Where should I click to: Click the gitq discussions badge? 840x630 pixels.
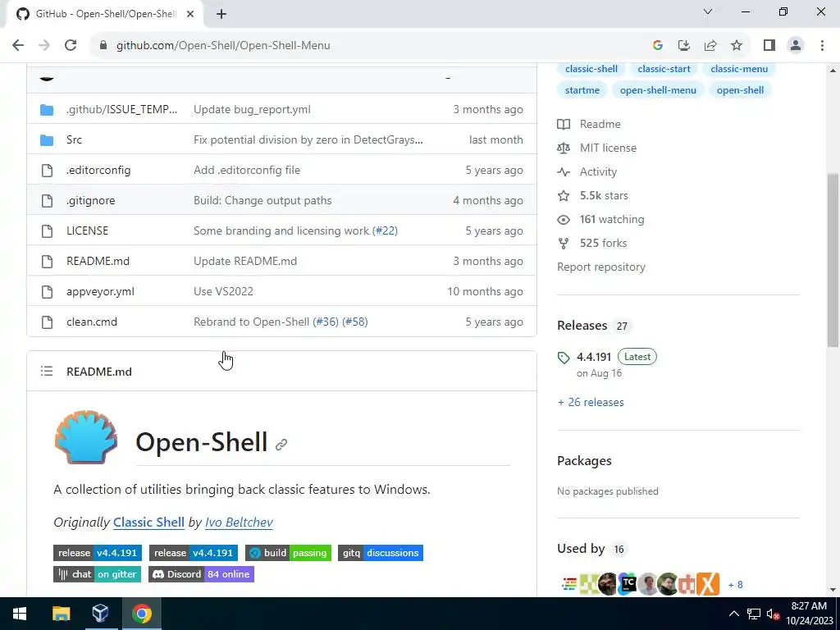381,553
